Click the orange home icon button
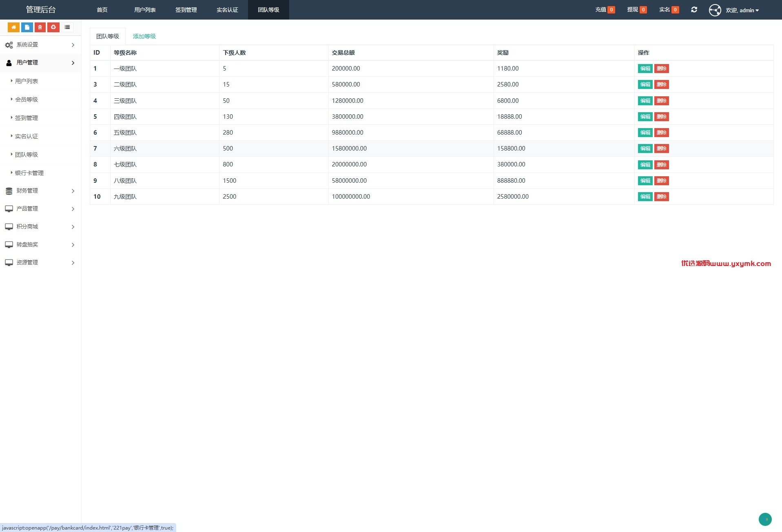The width and height of the screenshot is (782, 532). pyautogui.click(x=13, y=27)
